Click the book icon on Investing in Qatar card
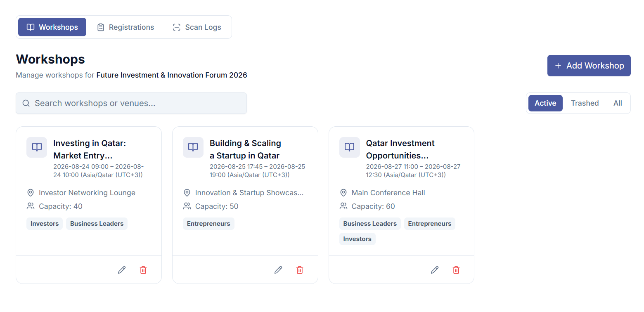Screen dimensions: 644x312 coord(37,147)
